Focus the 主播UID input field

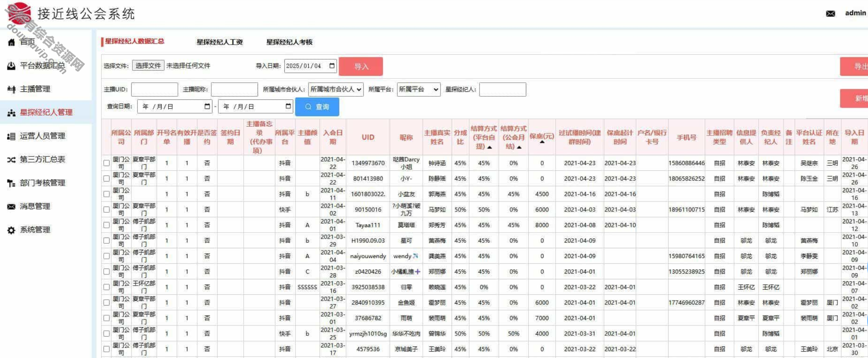click(x=155, y=89)
